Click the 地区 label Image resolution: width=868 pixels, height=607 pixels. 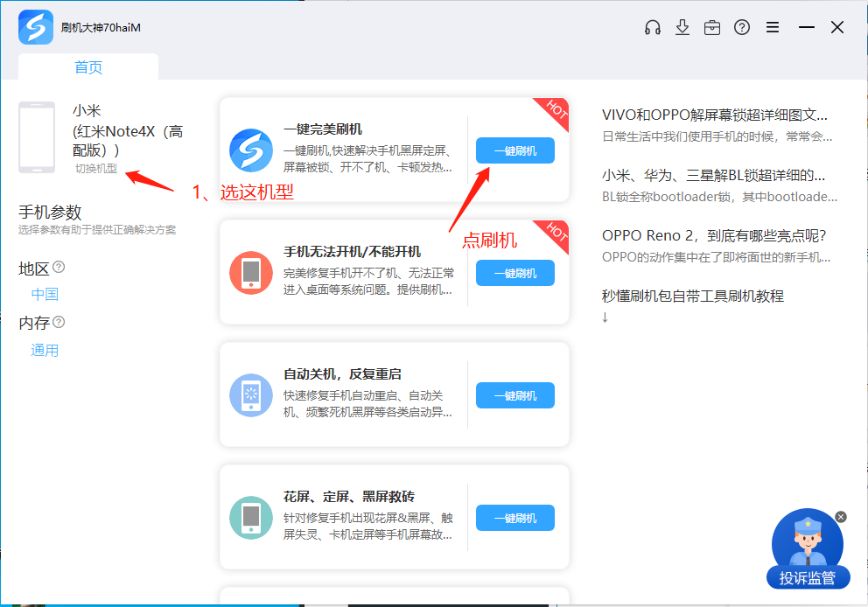click(x=34, y=269)
